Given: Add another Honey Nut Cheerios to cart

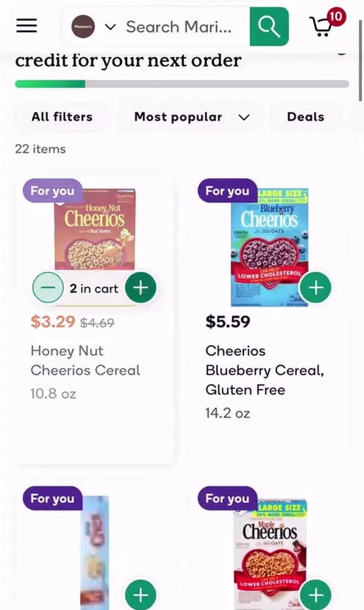Looking at the screenshot, I should click(140, 288).
